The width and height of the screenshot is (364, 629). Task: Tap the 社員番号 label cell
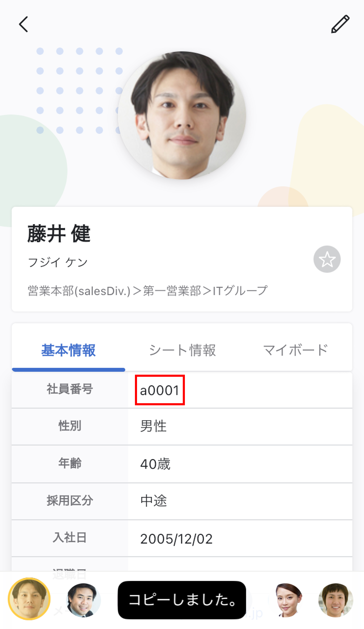[70, 389]
